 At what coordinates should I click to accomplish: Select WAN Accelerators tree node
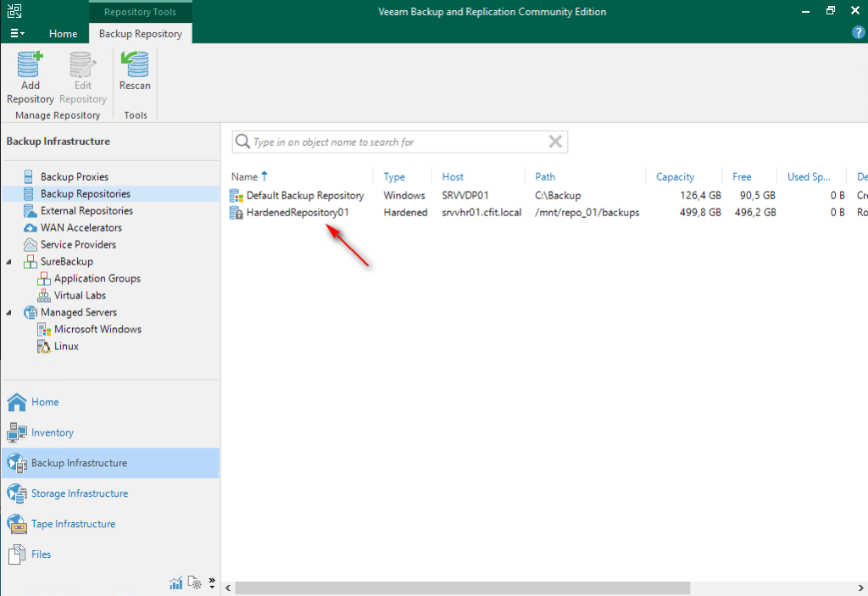pyautogui.click(x=81, y=228)
